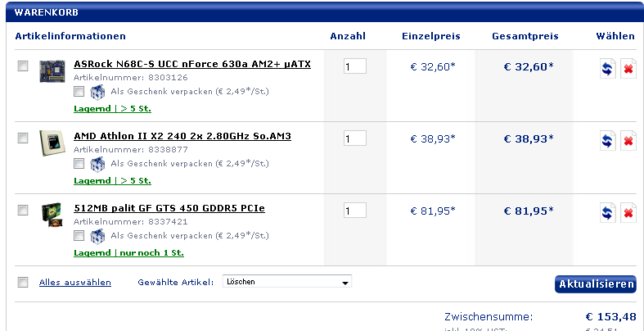Open AMD Athlon II X2 240 product link

[182, 136]
